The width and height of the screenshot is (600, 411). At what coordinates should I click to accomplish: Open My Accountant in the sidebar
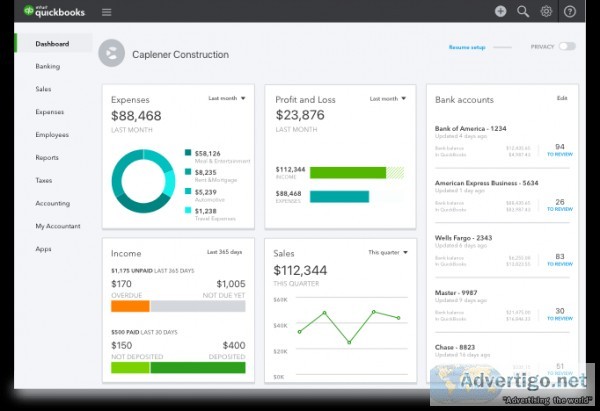pyautogui.click(x=58, y=226)
